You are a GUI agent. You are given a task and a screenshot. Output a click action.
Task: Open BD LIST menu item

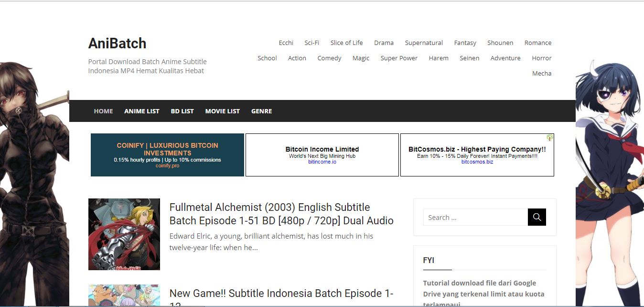182,111
